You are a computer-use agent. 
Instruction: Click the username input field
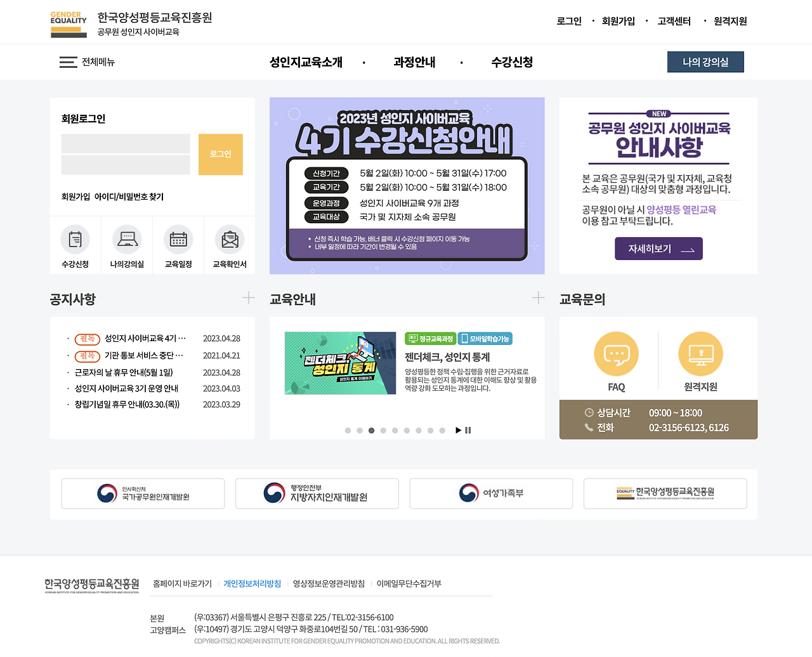click(125, 143)
